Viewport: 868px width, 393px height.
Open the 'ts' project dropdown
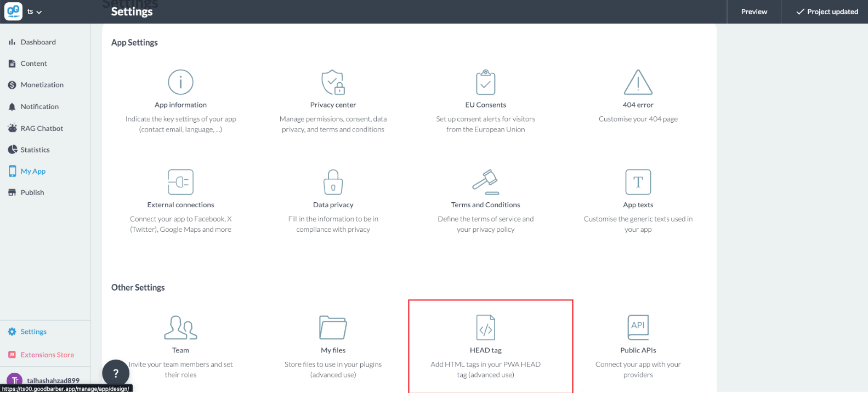click(35, 12)
